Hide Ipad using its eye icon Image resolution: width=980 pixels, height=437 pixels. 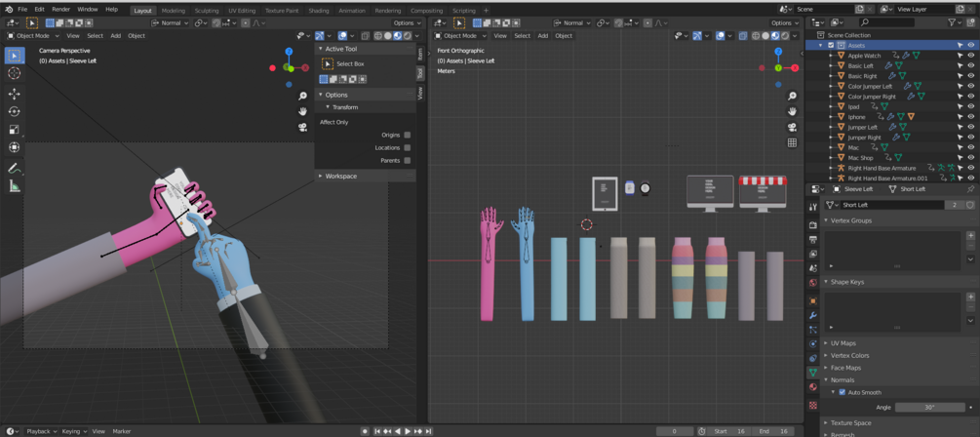pos(971,106)
